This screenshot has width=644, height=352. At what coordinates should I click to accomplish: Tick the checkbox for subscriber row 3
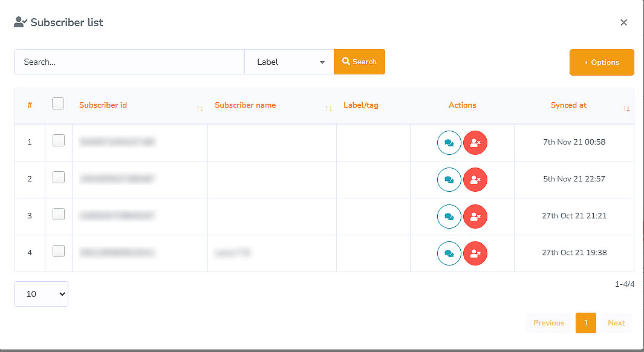pyautogui.click(x=58, y=214)
